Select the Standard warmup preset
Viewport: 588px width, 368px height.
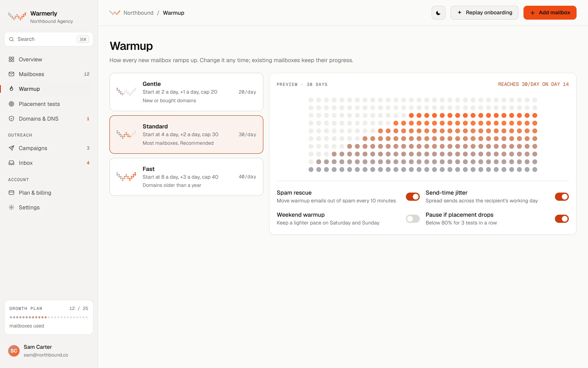point(186,134)
